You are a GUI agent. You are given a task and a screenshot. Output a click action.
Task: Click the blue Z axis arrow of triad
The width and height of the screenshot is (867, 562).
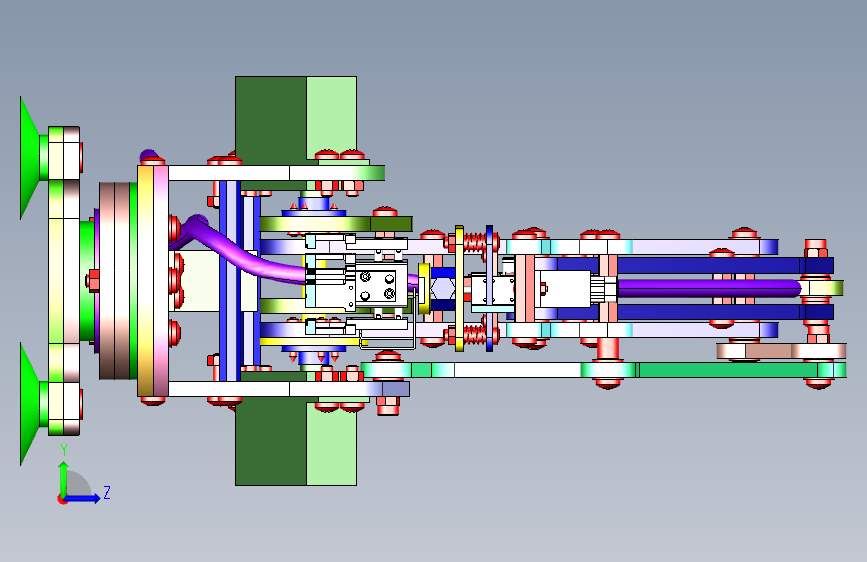click(x=83, y=498)
